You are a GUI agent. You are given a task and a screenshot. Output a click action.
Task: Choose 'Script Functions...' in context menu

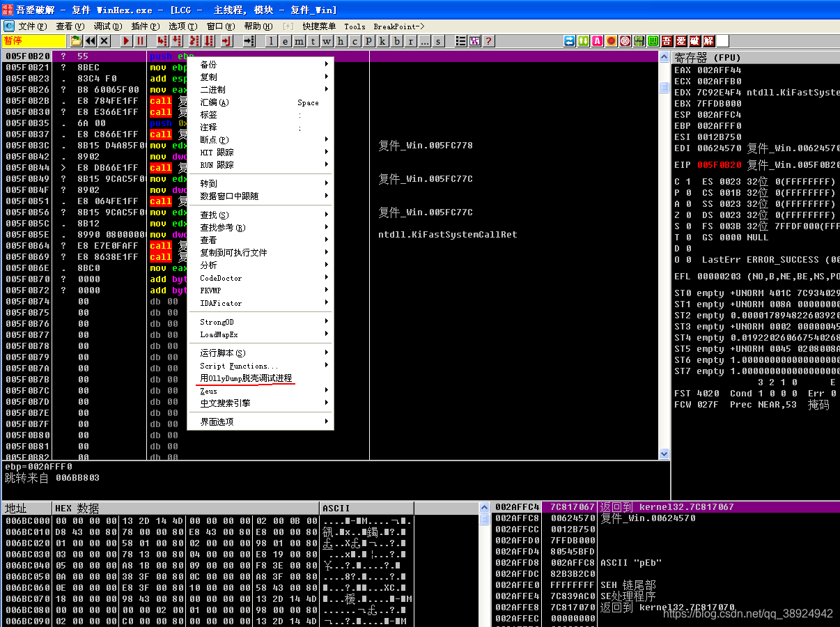point(261,366)
